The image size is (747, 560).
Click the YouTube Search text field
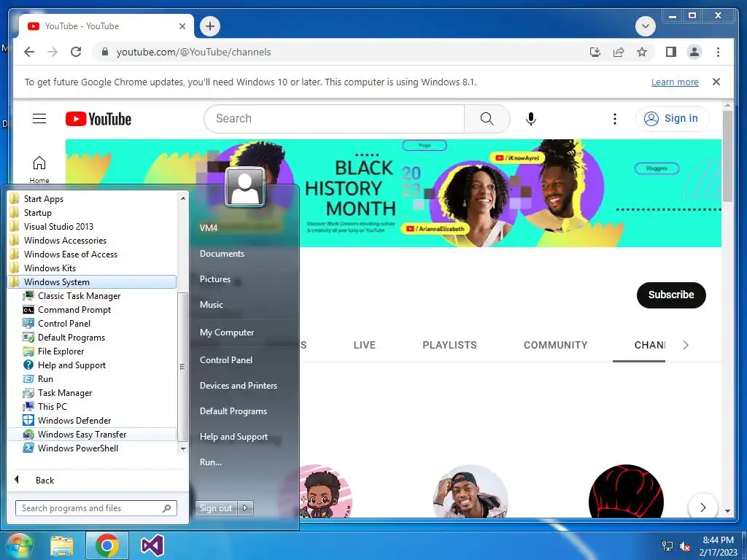(x=334, y=119)
